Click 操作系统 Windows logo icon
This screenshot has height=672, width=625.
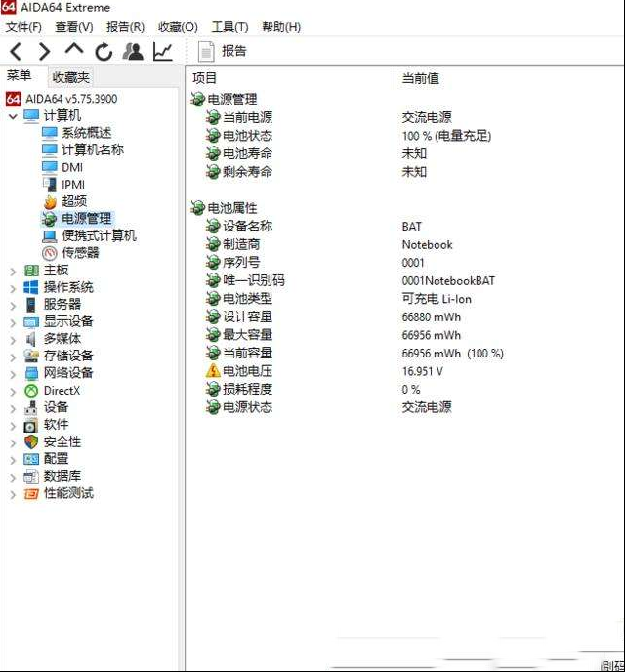[31, 287]
